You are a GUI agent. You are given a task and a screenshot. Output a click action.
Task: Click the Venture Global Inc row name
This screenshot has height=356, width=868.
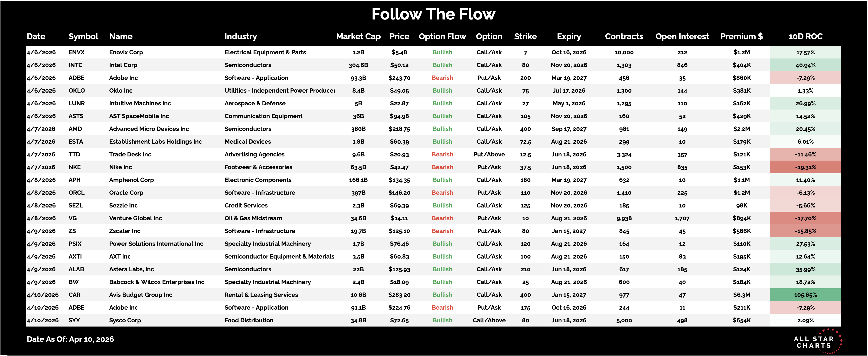click(135, 218)
